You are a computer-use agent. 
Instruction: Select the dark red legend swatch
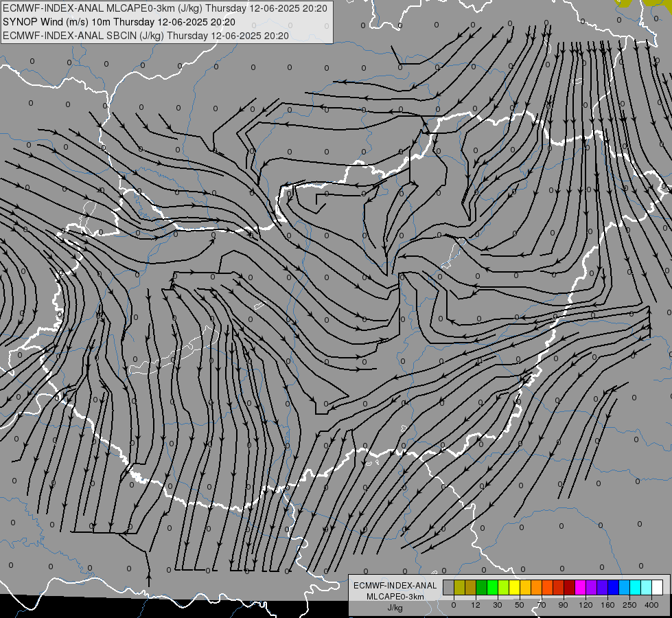point(570,587)
